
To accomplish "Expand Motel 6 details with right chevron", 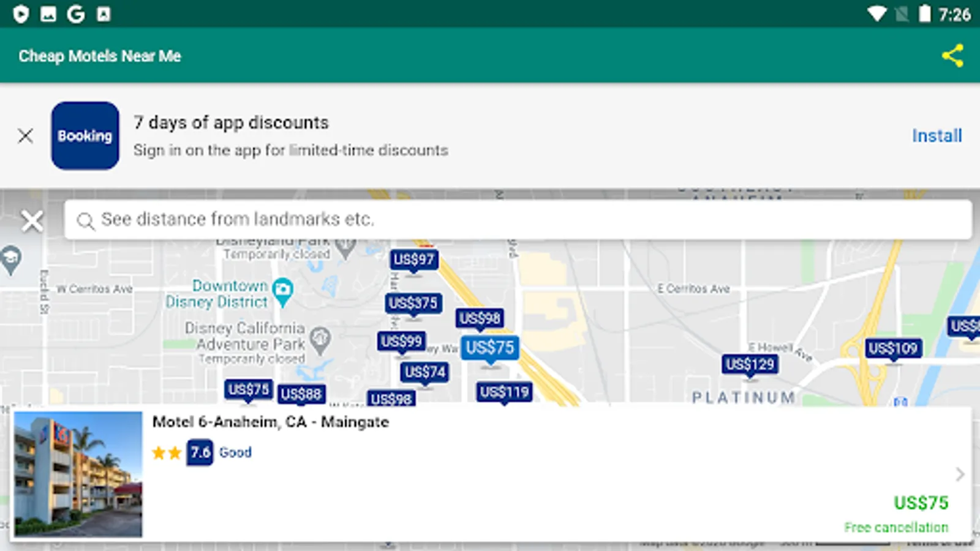I will [x=960, y=474].
